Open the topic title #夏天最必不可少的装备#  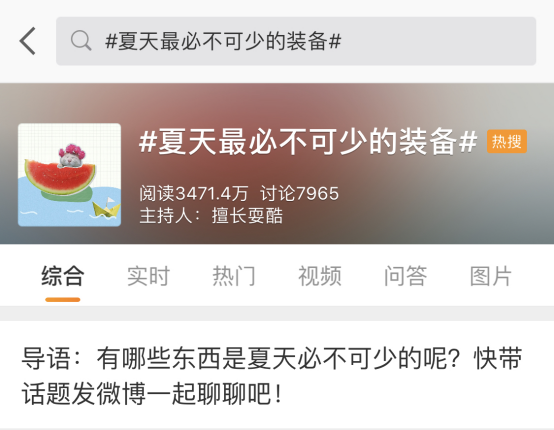point(308,142)
